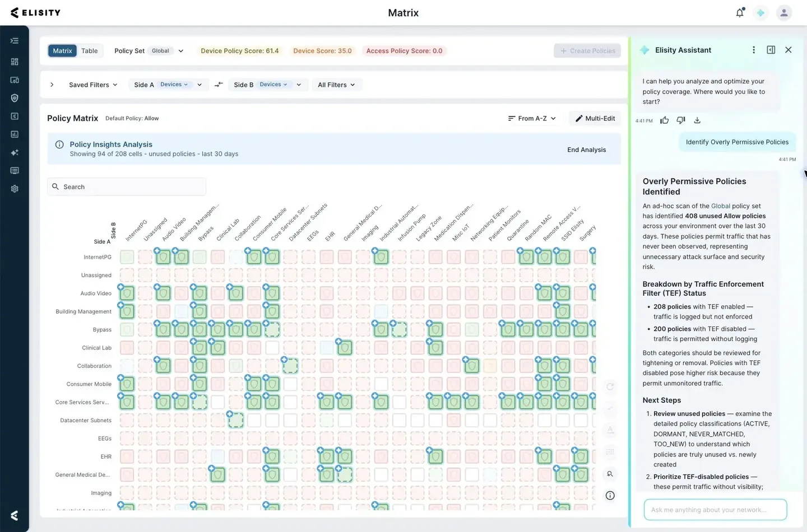Open the user profile avatar
The height and width of the screenshot is (532, 807).
(784, 12)
